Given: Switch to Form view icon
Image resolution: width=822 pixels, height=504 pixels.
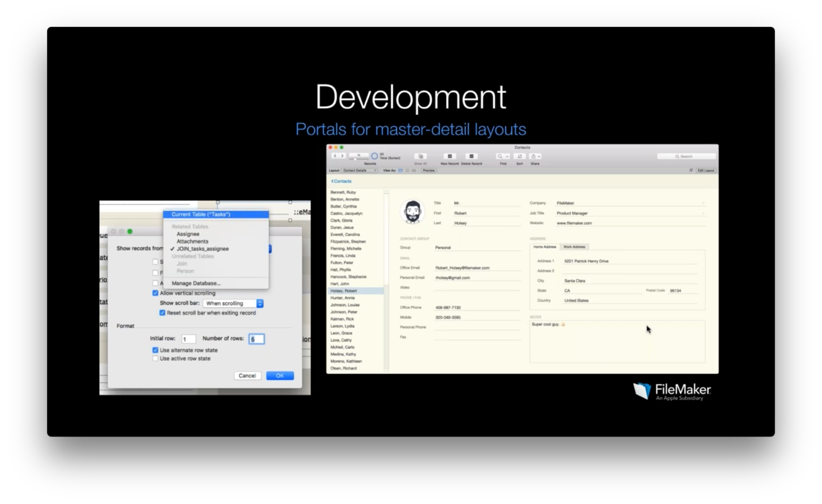Looking at the screenshot, I should [x=400, y=170].
